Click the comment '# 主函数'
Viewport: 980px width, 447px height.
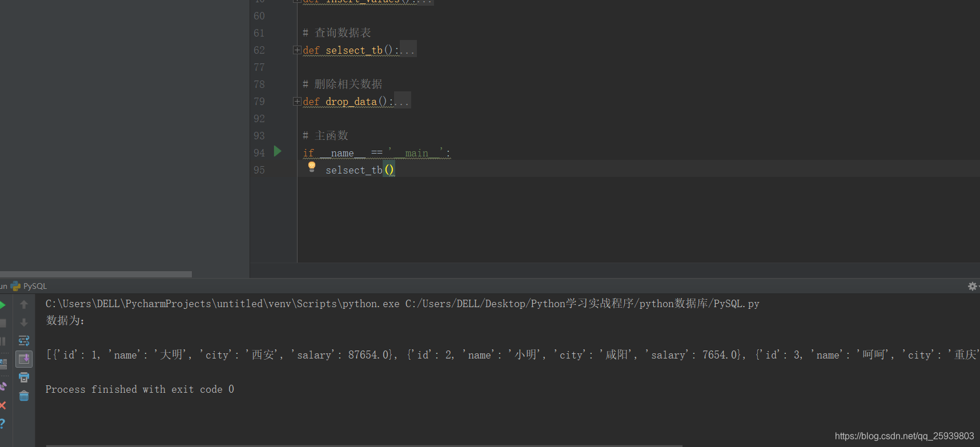point(326,136)
